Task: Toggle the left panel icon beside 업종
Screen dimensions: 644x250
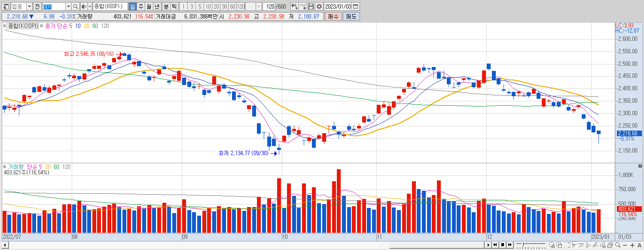Action: (6, 6)
